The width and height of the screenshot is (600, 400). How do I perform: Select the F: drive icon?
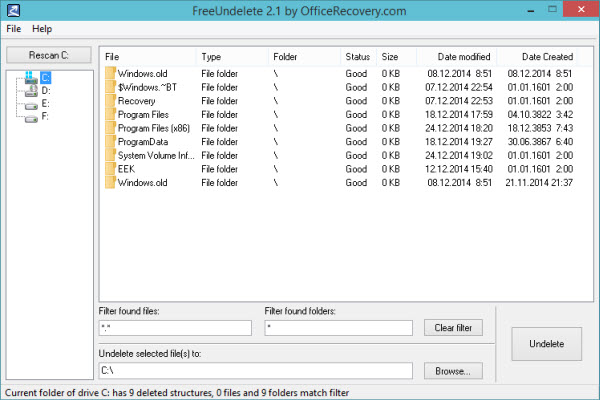tap(31, 119)
